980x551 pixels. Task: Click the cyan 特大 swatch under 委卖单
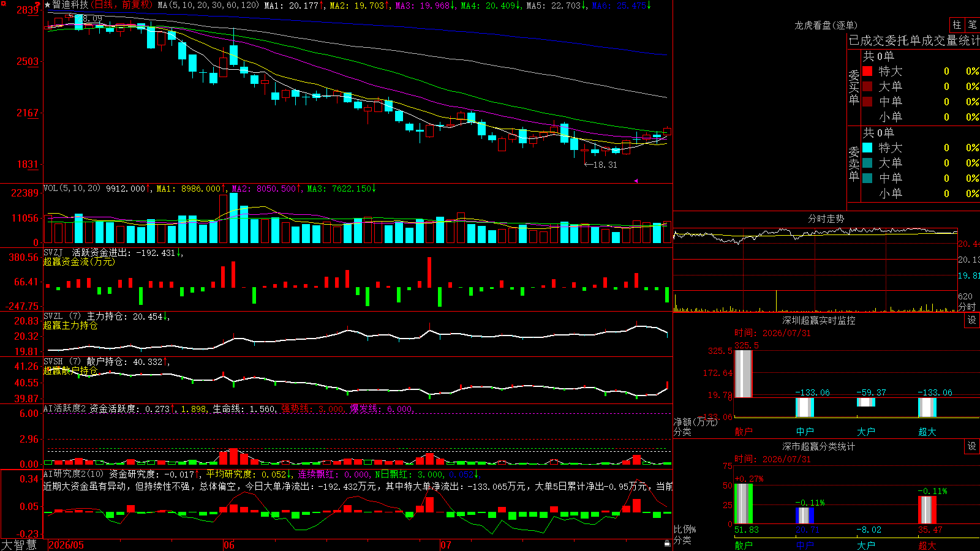tap(867, 148)
